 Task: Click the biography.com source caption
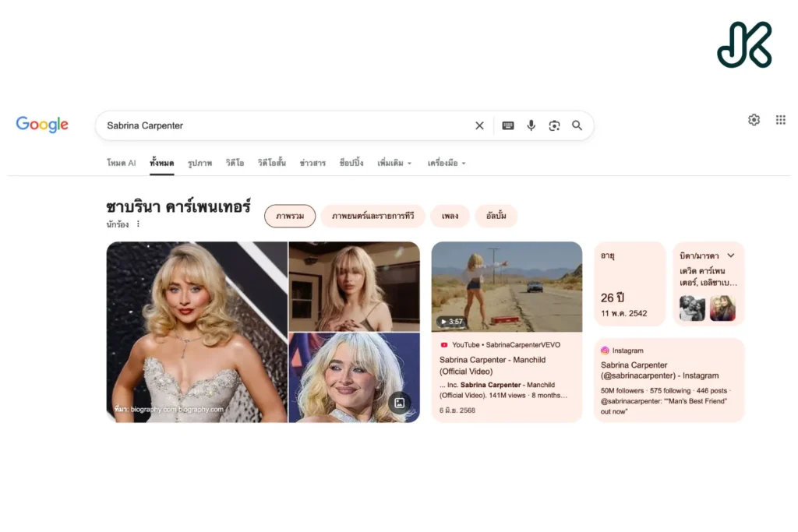point(169,409)
